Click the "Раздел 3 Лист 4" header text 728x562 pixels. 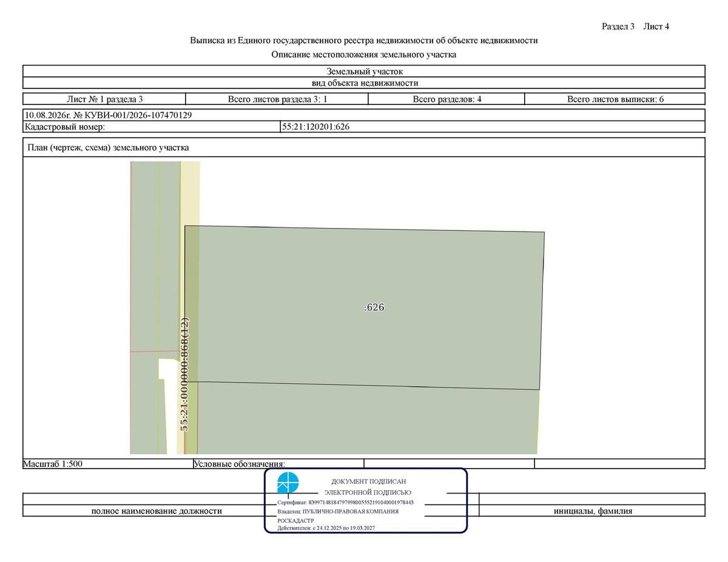pyautogui.click(x=635, y=26)
